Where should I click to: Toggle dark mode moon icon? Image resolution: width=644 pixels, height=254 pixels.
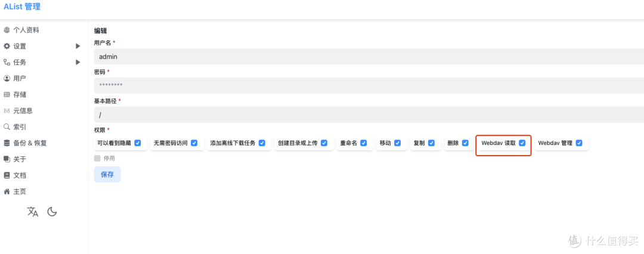pos(52,212)
